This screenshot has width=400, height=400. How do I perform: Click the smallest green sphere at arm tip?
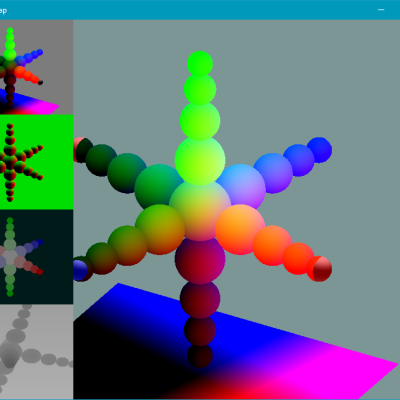(x=200, y=63)
